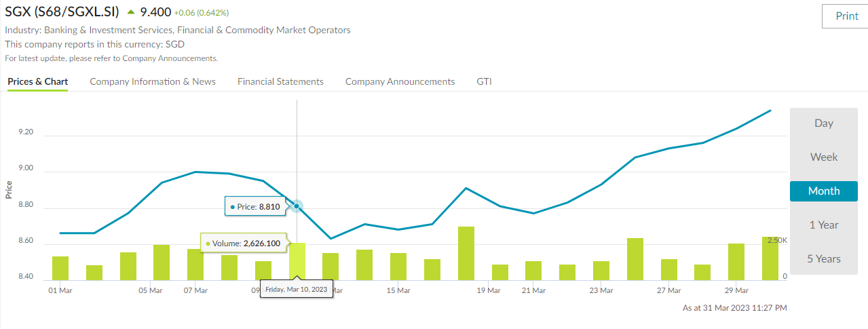Click the volume bar above 01 Mar
The image size is (868, 329).
60,268
